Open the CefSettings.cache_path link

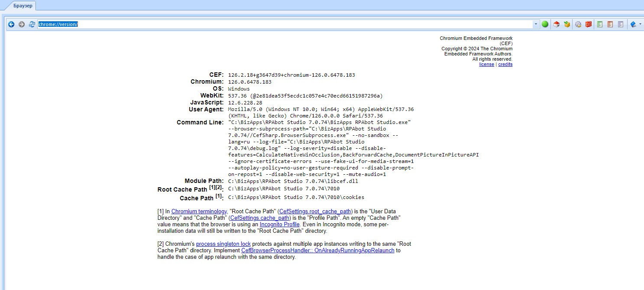(260, 218)
